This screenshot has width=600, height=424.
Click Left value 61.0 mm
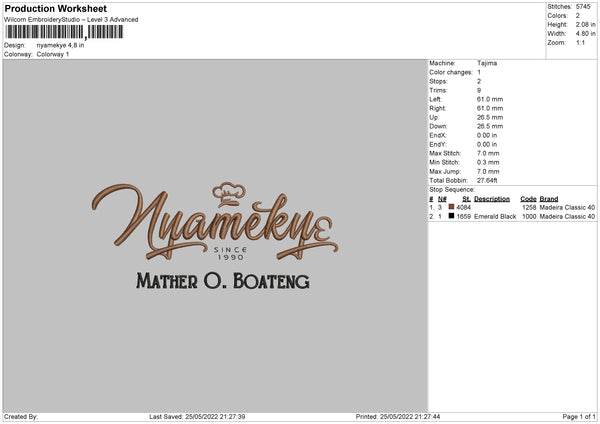coord(490,99)
